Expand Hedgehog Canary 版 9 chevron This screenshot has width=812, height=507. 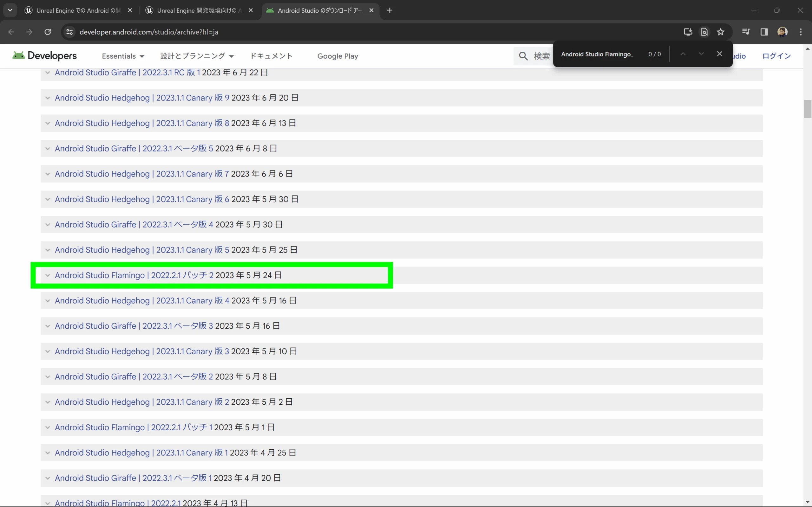click(x=48, y=98)
